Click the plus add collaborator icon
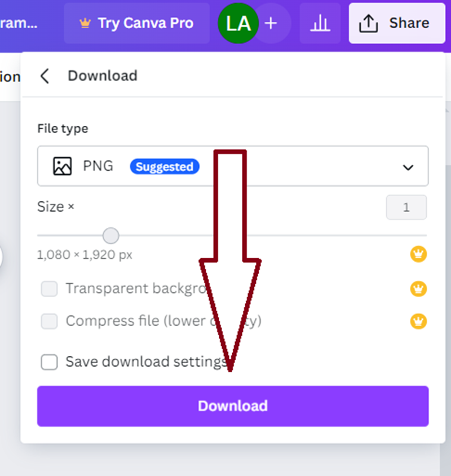The width and height of the screenshot is (451, 476). point(271,23)
